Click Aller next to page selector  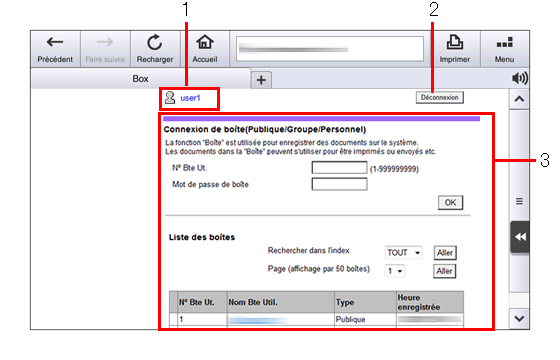point(445,271)
